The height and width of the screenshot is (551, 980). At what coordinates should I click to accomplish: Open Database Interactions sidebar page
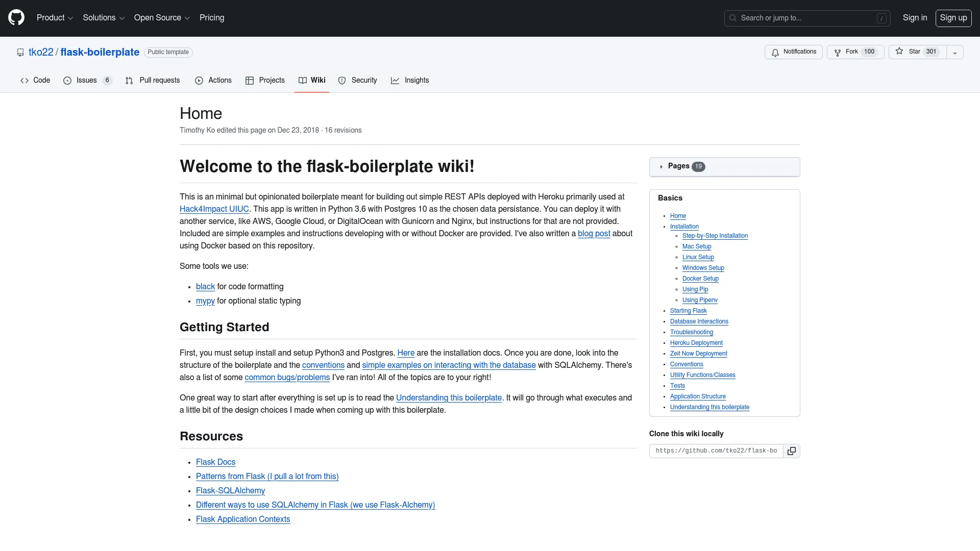click(699, 321)
